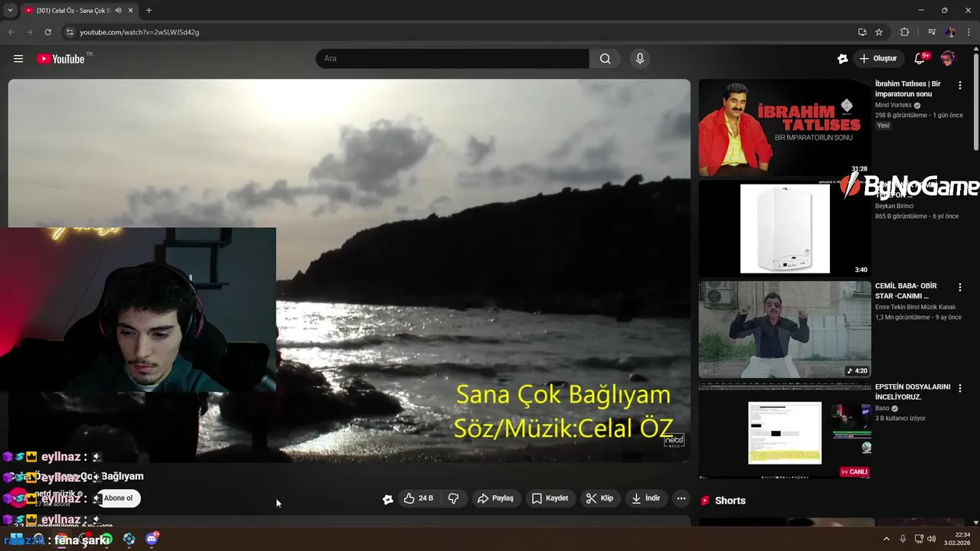980x551 pixels.
Task: Subscribe using the 'Abone ol' button
Action: (118, 498)
